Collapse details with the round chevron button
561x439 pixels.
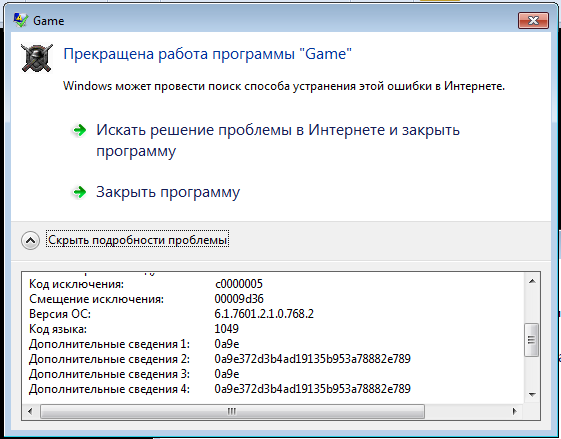[30, 240]
